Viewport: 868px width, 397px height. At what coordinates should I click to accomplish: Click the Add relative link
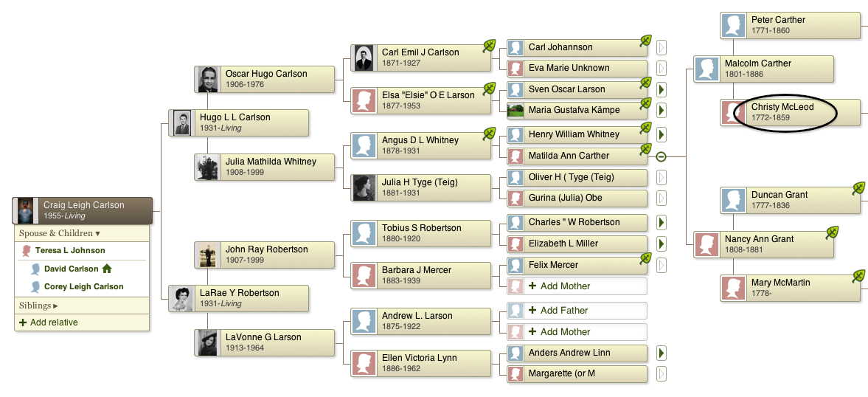point(49,322)
